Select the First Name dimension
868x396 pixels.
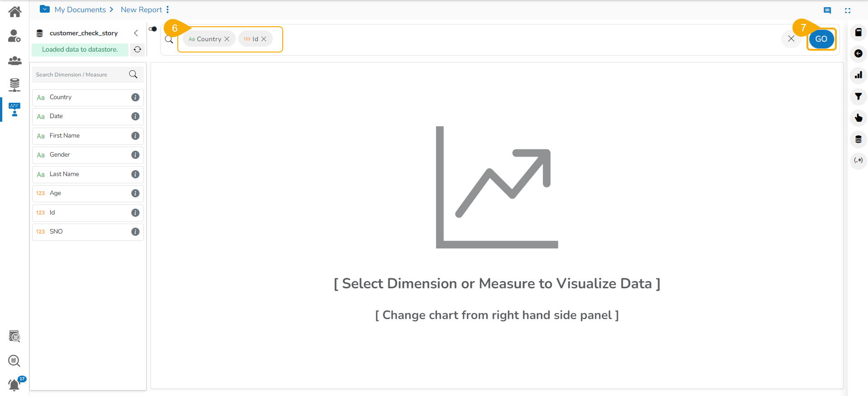tap(65, 136)
